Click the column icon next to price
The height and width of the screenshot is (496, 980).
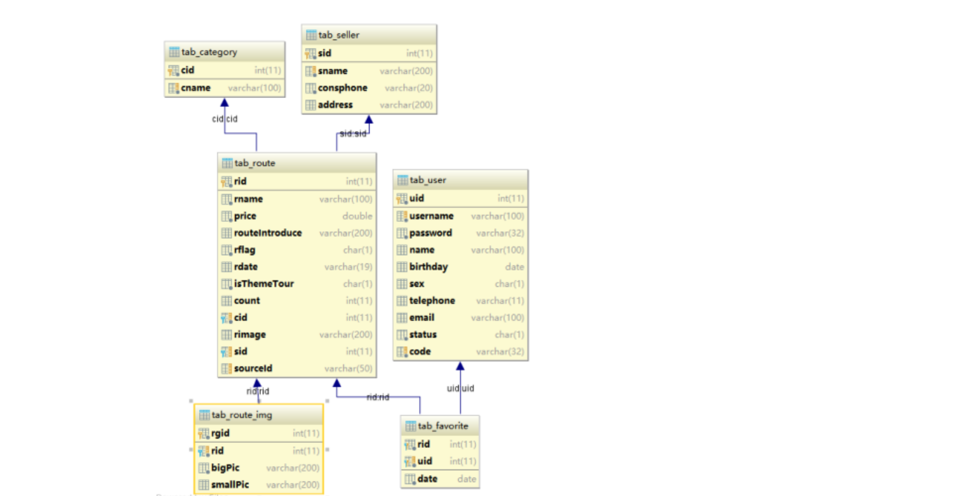(x=227, y=216)
